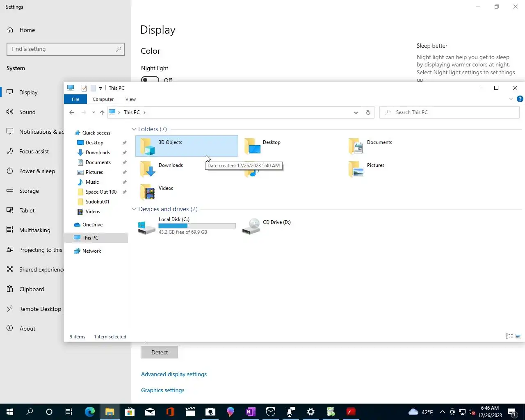
Task: Expand the Explorer ribbon with the chevron
Action: tap(511, 99)
